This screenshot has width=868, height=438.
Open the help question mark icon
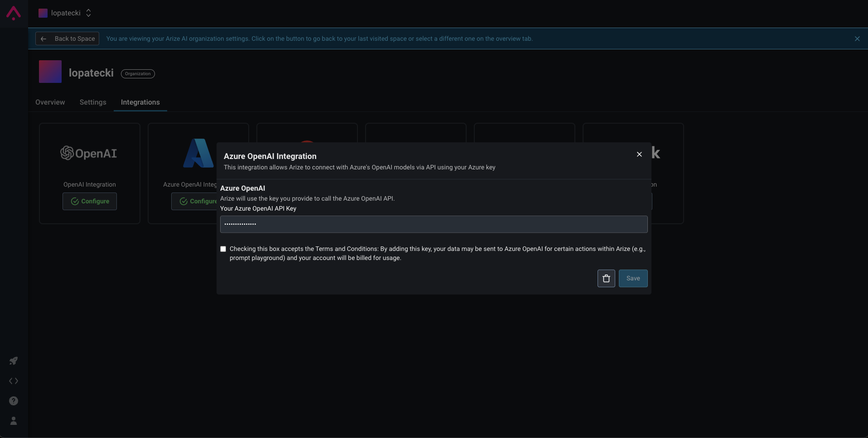14,401
